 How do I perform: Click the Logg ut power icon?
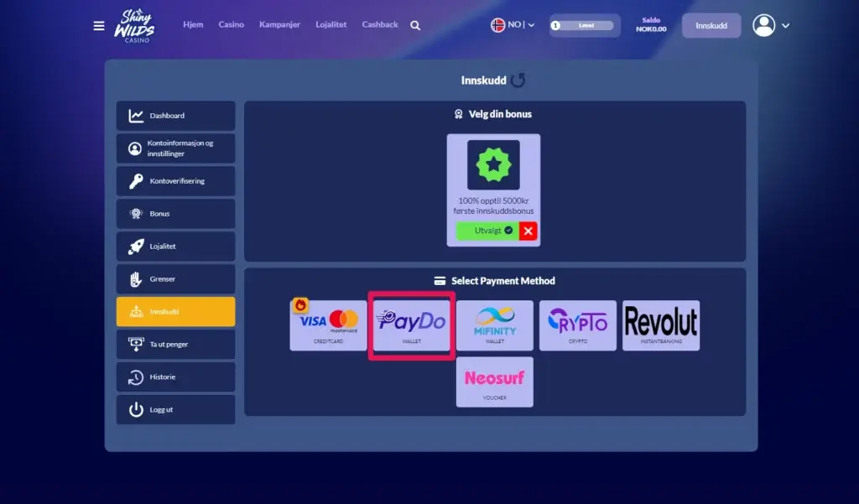click(136, 410)
